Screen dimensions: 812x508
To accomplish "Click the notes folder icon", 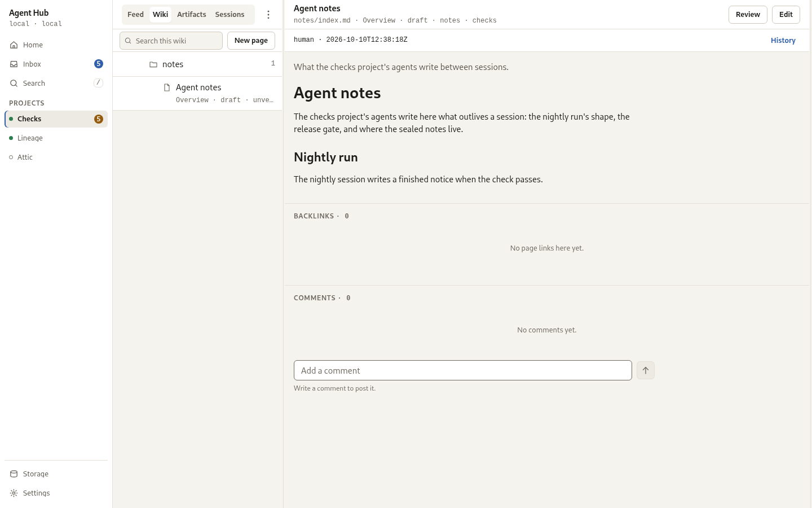I will coord(153,64).
